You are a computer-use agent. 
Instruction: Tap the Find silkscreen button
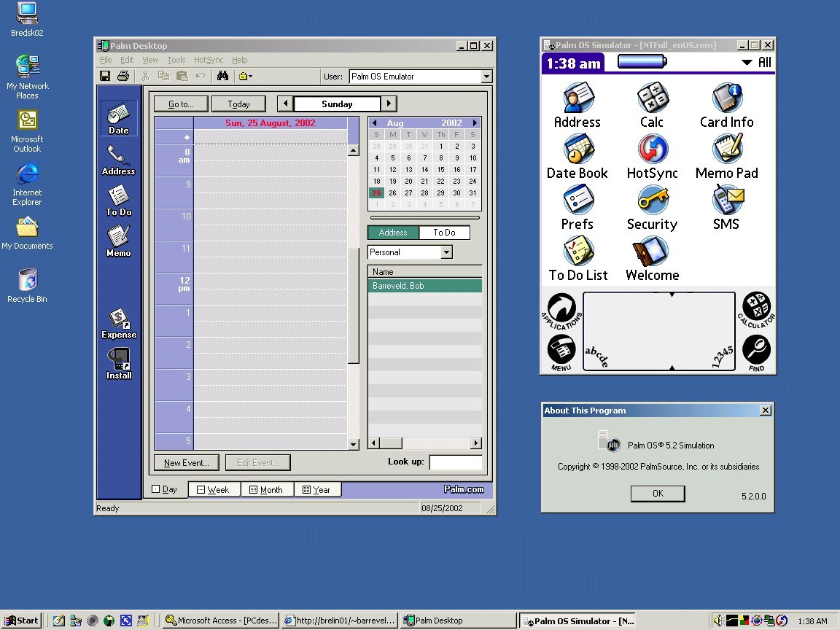pyautogui.click(x=756, y=352)
